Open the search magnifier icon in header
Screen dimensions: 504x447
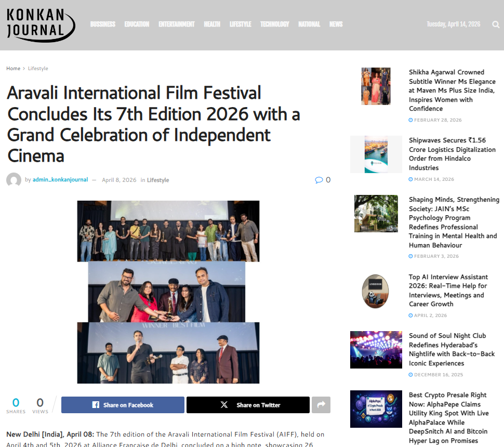(496, 24)
